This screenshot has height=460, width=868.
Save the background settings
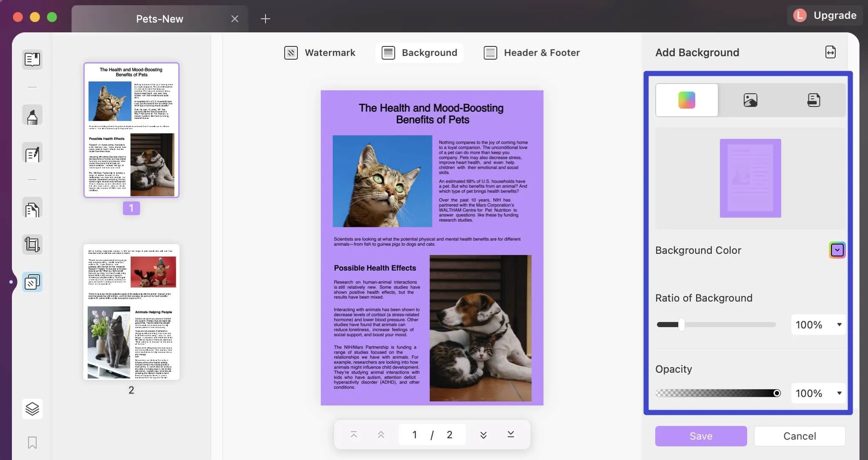701,436
